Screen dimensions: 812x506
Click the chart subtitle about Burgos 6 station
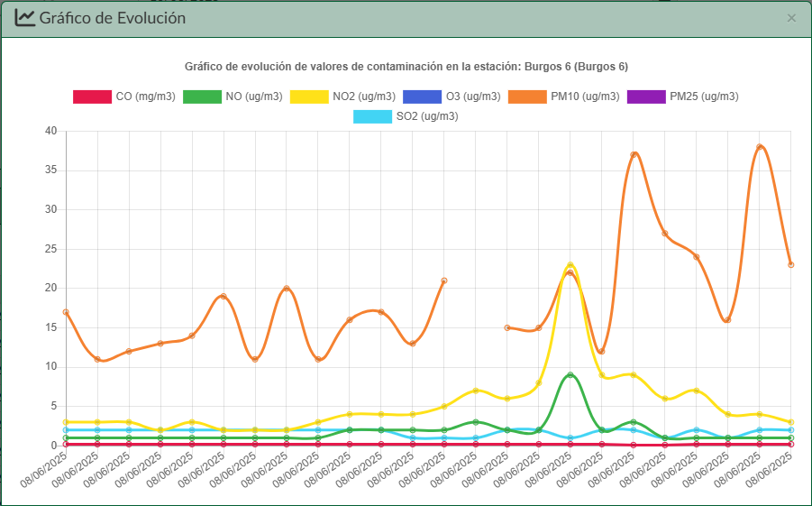tap(406, 67)
